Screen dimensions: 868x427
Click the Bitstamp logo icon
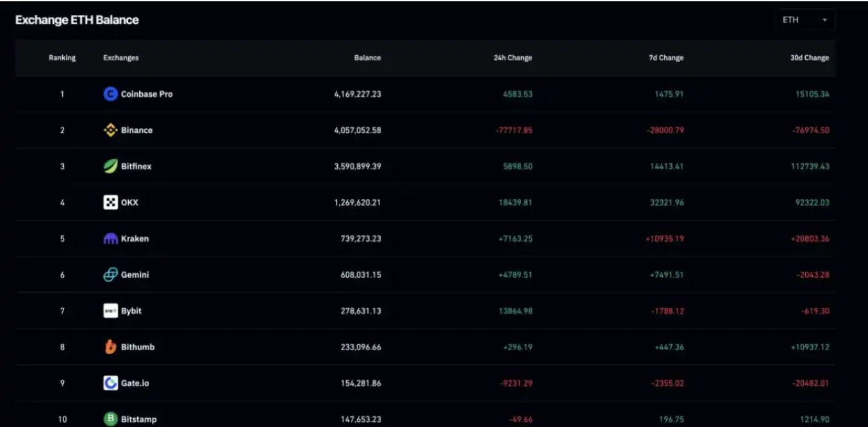tap(110, 419)
